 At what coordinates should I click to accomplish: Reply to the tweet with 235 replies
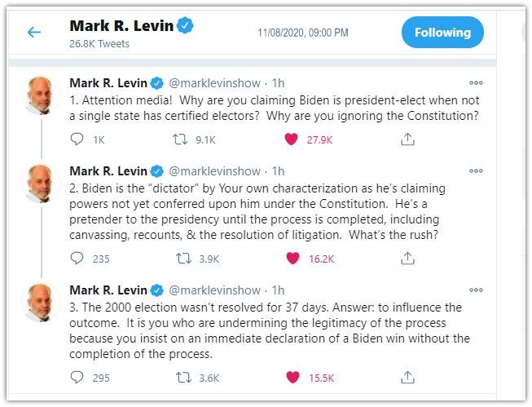click(x=77, y=259)
